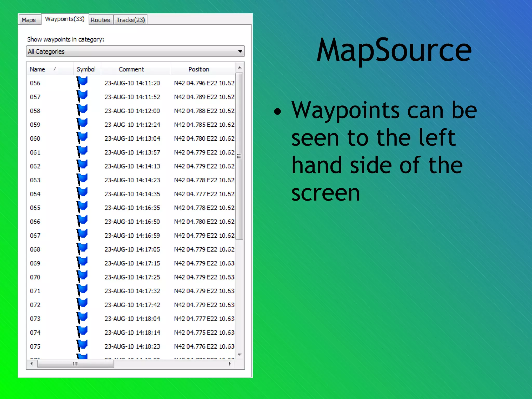Image resolution: width=532 pixels, height=399 pixels.
Task: Click the blue flag icon for waypoint 065
Action: click(82, 207)
